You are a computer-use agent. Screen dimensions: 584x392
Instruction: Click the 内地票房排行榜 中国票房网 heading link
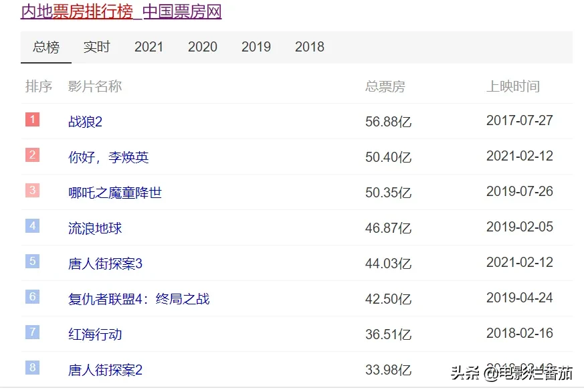point(120,12)
